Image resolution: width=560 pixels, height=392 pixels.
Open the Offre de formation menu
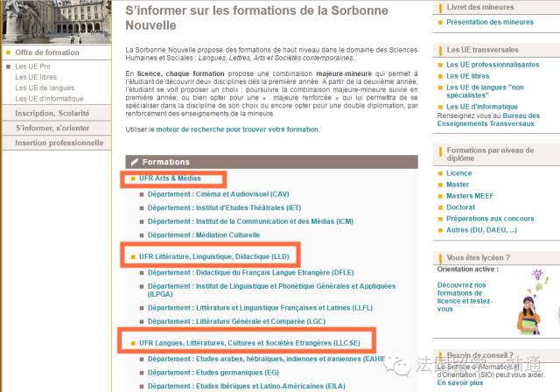pos(47,52)
